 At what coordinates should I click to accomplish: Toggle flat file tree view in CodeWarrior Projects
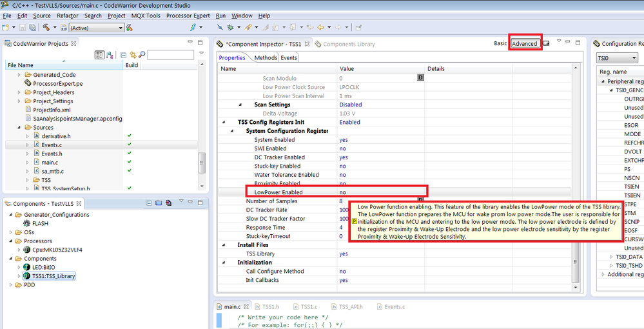[x=99, y=55]
